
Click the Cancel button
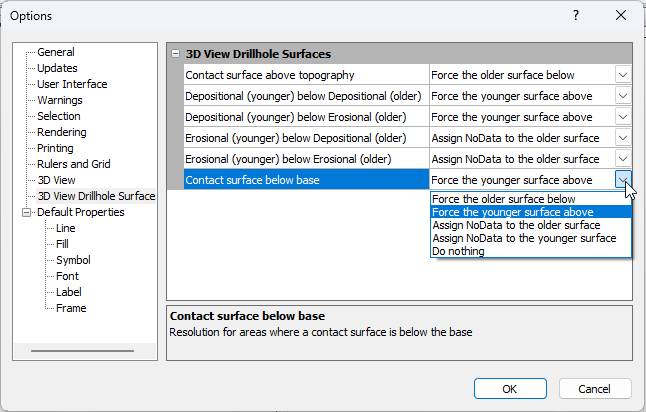click(595, 389)
